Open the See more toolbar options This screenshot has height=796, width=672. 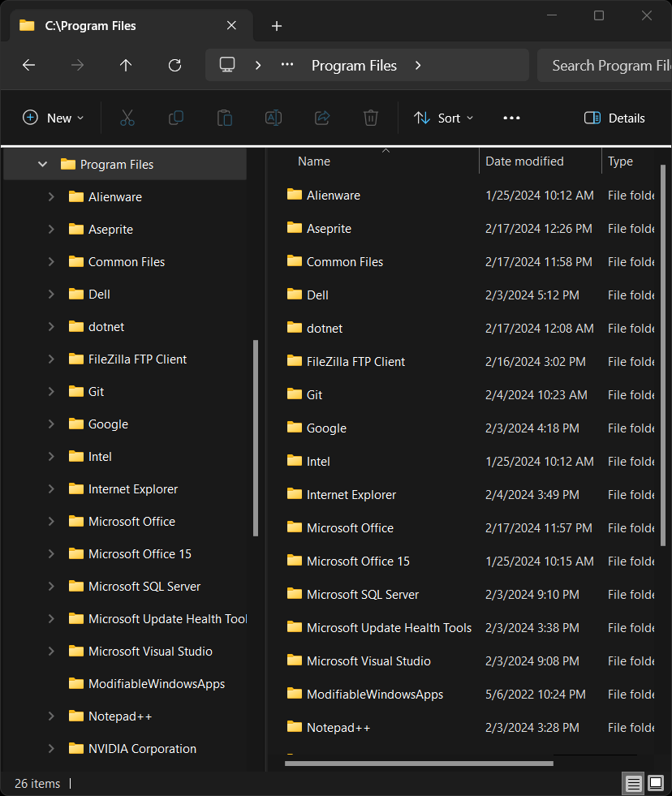pos(511,118)
